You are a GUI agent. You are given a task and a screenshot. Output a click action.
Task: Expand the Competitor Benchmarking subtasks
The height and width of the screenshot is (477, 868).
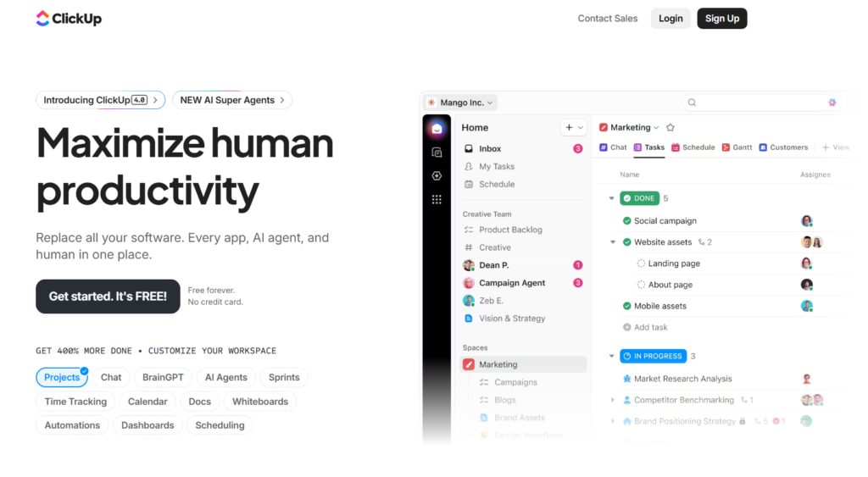(613, 400)
